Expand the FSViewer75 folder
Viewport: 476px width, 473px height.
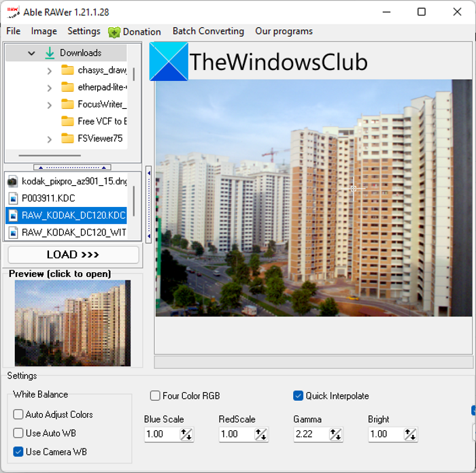click(x=50, y=140)
